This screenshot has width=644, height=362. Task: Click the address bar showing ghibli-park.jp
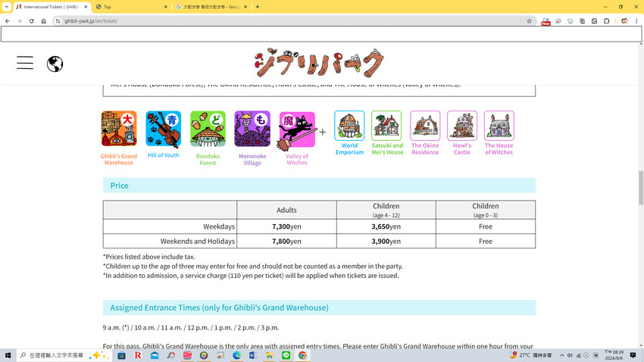click(288, 21)
